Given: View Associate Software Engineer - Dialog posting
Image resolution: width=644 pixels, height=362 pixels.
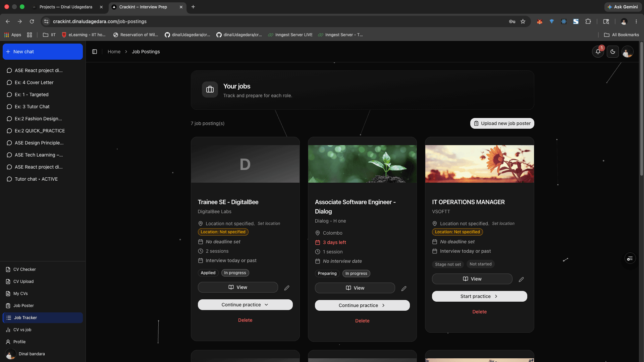Looking at the screenshot, I should pyautogui.click(x=355, y=288).
